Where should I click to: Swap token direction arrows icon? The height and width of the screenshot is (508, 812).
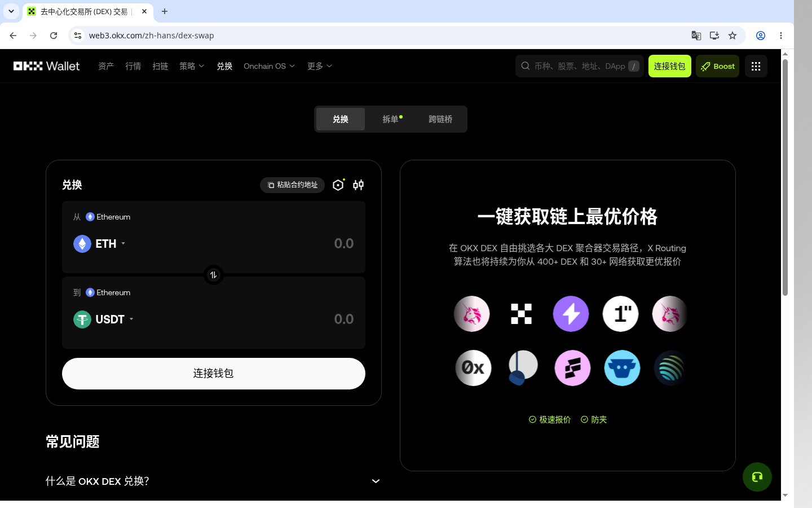[214, 275]
